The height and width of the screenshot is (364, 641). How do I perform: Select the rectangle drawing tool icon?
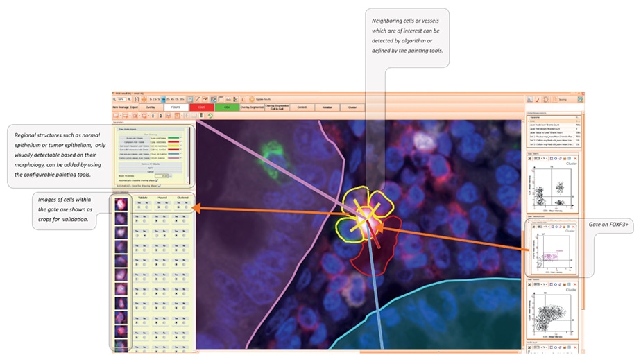coord(116,115)
